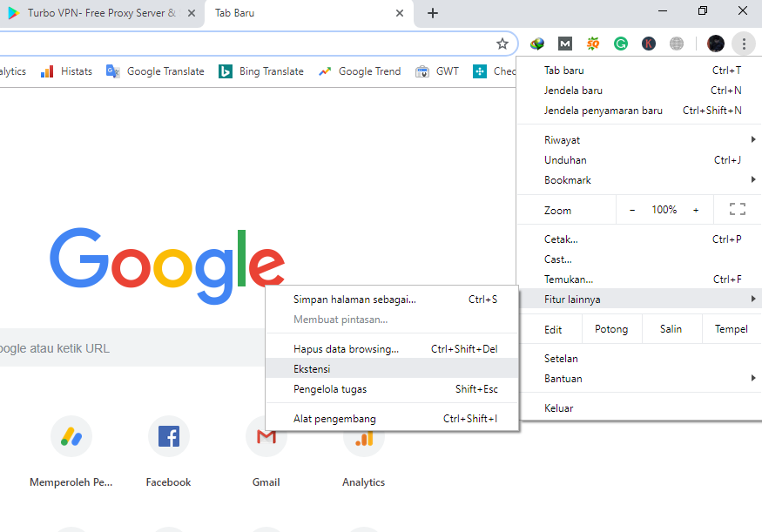Open the Google Translate bookmark
The width and height of the screenshot is (762, 532).
[x=155, y=72]
